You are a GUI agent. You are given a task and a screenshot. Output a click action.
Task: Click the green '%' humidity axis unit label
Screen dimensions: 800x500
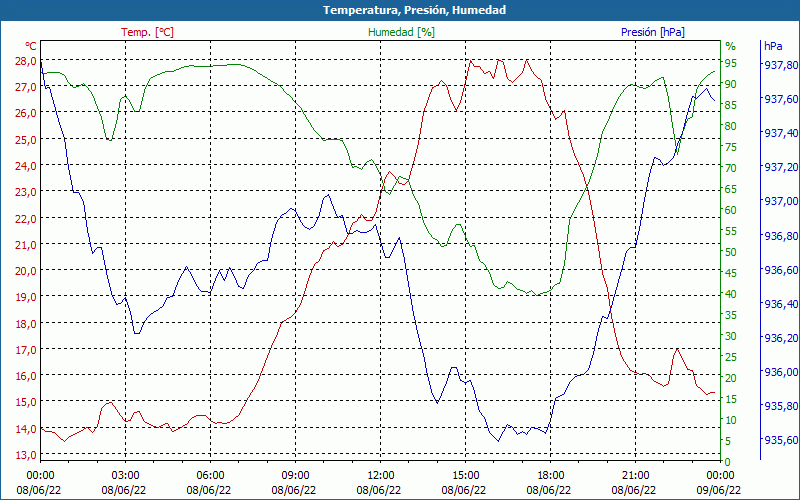point(731,46)
